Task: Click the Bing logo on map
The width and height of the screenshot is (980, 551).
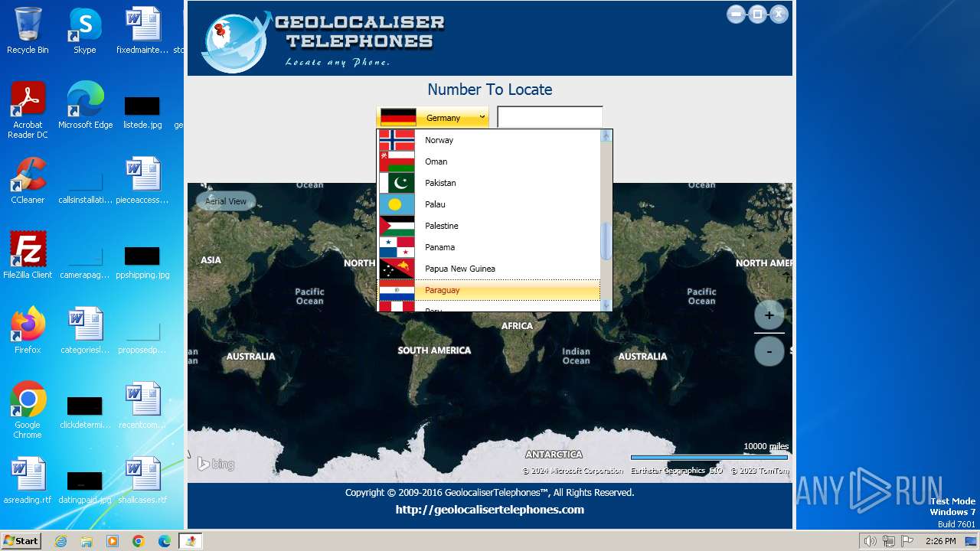Action: tap(216, 464)
